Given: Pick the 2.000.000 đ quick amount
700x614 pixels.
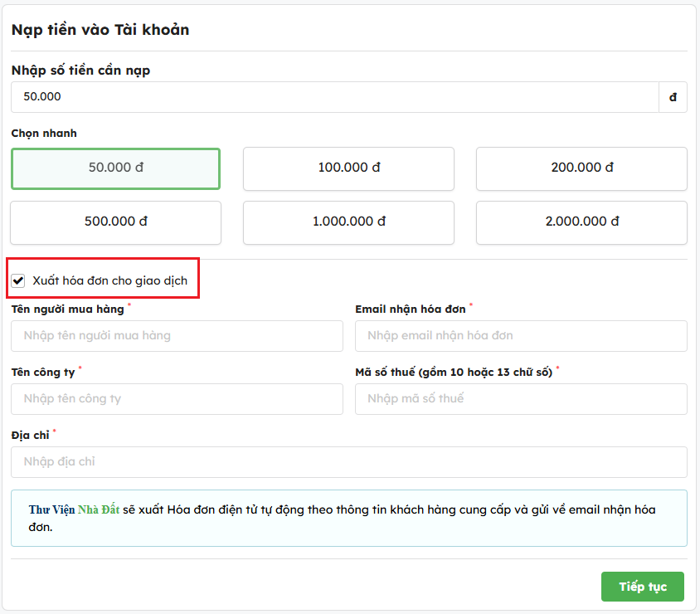Looking at the screenshot, I should point(581,222).
